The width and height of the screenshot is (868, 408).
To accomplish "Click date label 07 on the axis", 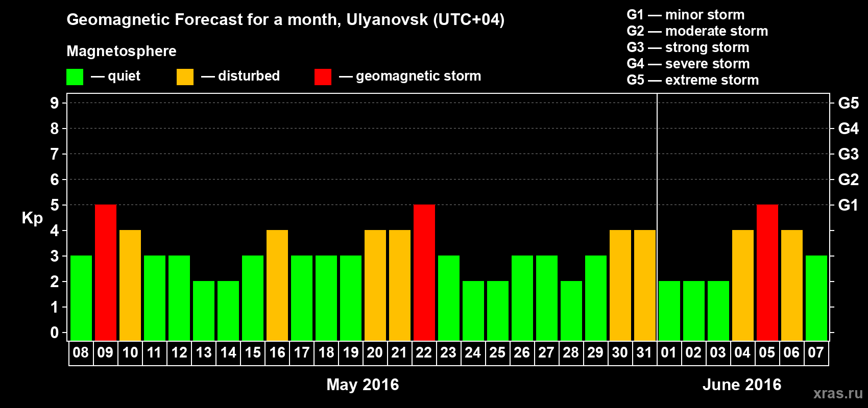I will (x=816, y=352).
